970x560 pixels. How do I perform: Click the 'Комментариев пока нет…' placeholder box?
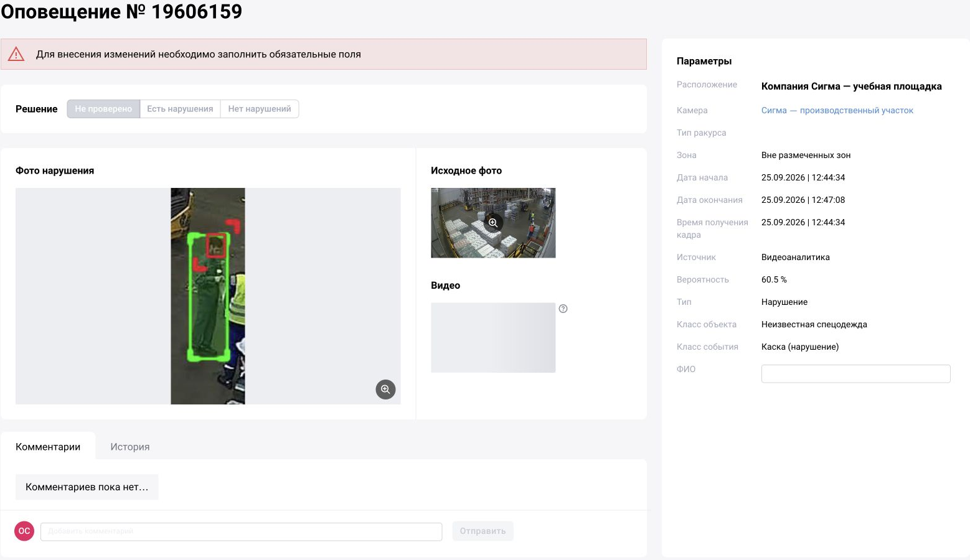pyautogui.click(x=87, y=487)
